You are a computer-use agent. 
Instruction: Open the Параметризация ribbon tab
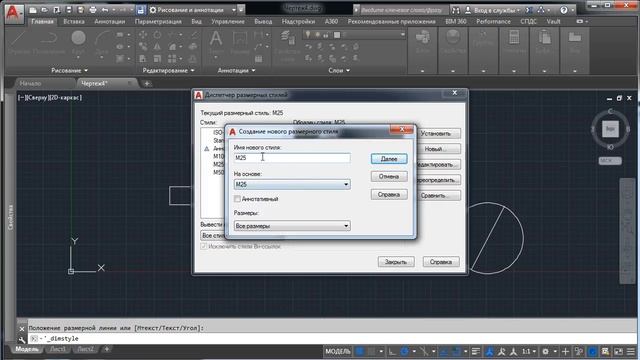(x=158, y=21)
